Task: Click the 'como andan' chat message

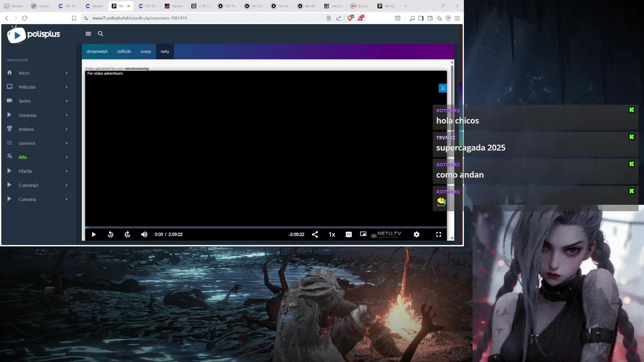Action: (x=460, y=175)
